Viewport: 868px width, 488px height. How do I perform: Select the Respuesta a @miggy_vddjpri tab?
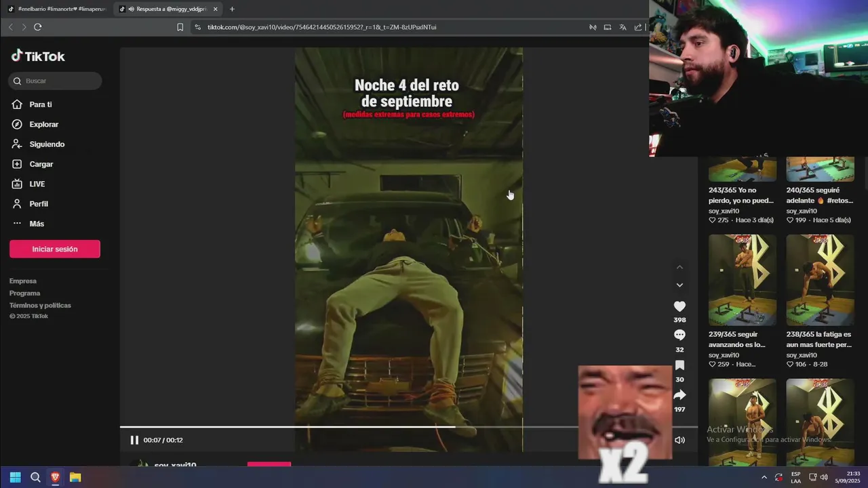point(167,9)
